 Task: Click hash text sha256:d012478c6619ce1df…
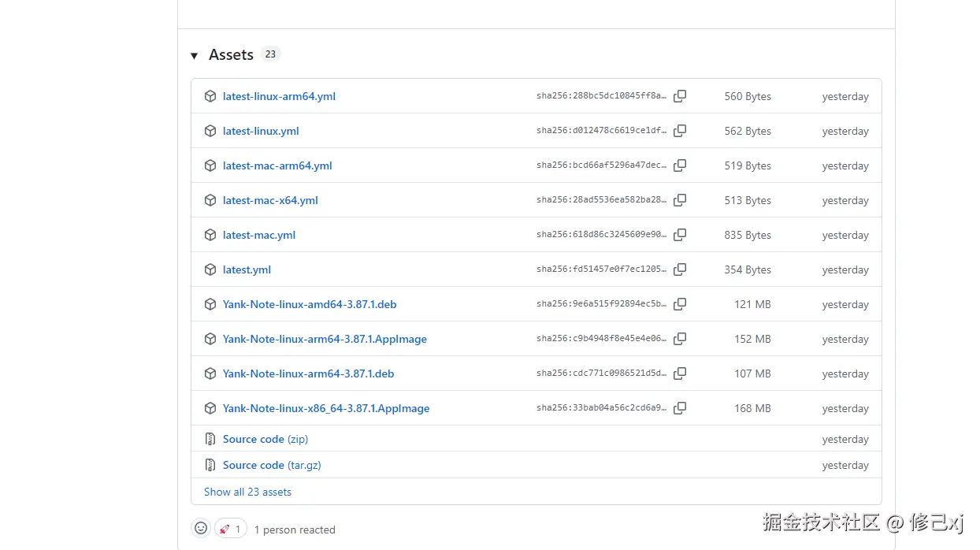point(602,131)
